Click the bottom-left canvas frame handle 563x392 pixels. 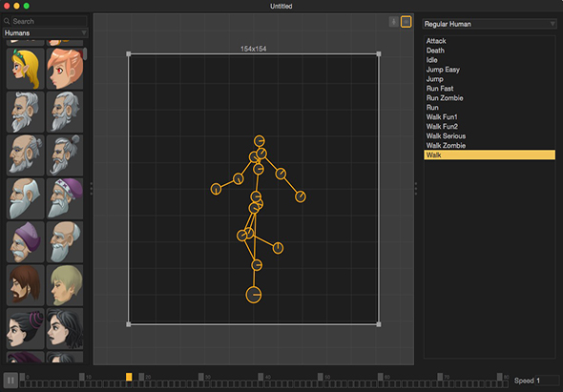129,324
